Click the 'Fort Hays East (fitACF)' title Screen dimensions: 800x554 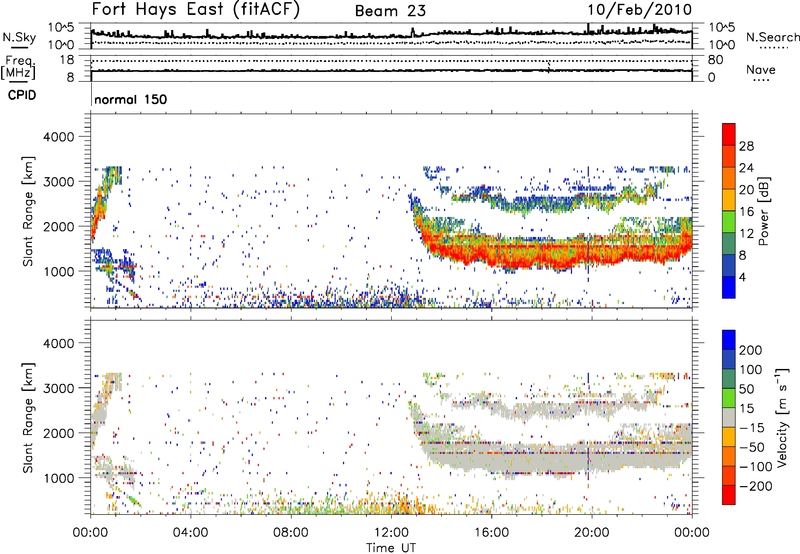tap(196, 10)
